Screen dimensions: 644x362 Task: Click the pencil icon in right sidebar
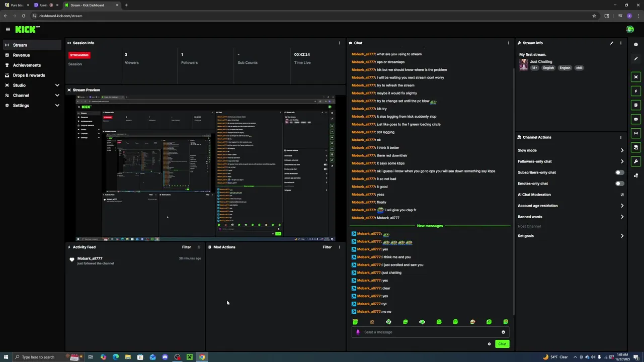click(x=636, y=59)
